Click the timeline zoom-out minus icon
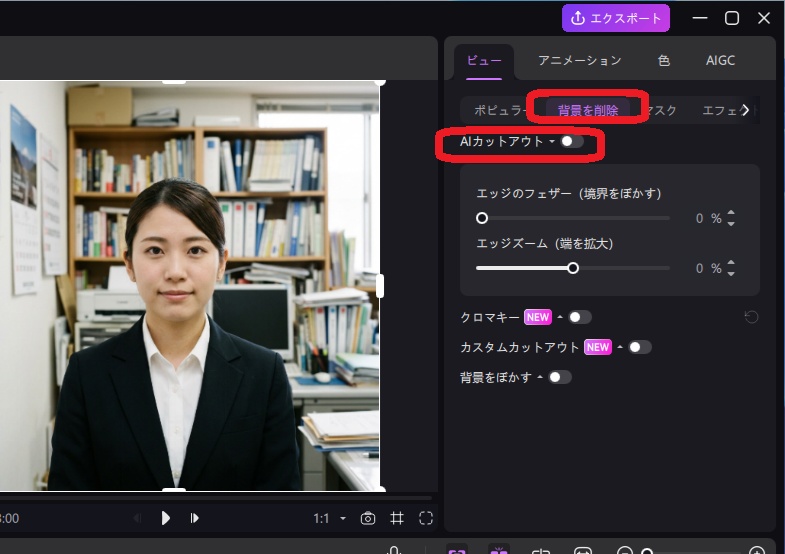This screenshot has width=785, height=554. click(x=624, y=550)
